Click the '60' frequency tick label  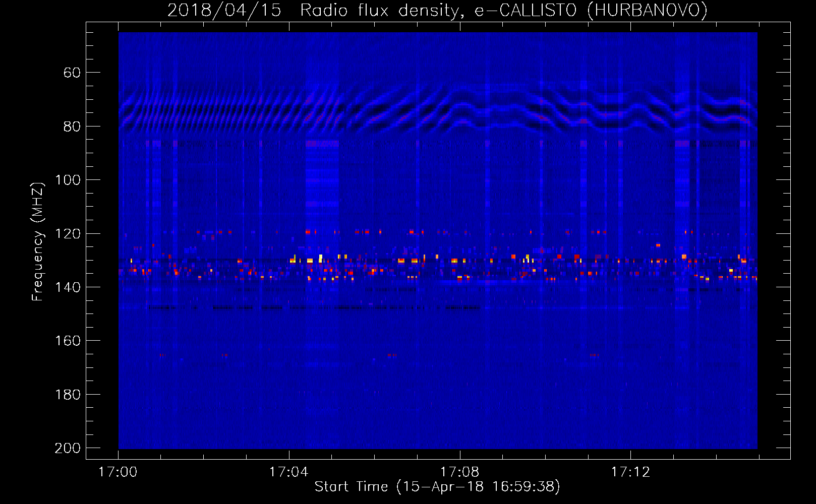pyautogui.click(x=72, y=73)
